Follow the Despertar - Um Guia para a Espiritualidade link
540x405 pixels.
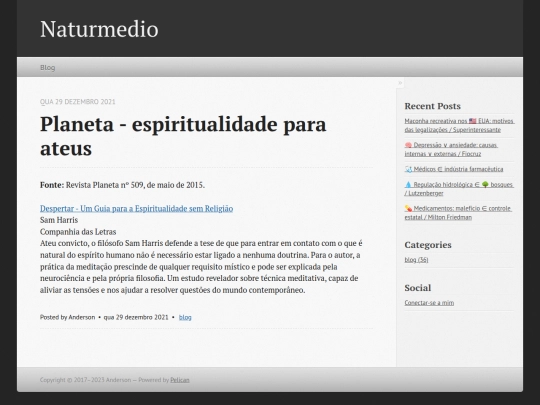(136, 208)
